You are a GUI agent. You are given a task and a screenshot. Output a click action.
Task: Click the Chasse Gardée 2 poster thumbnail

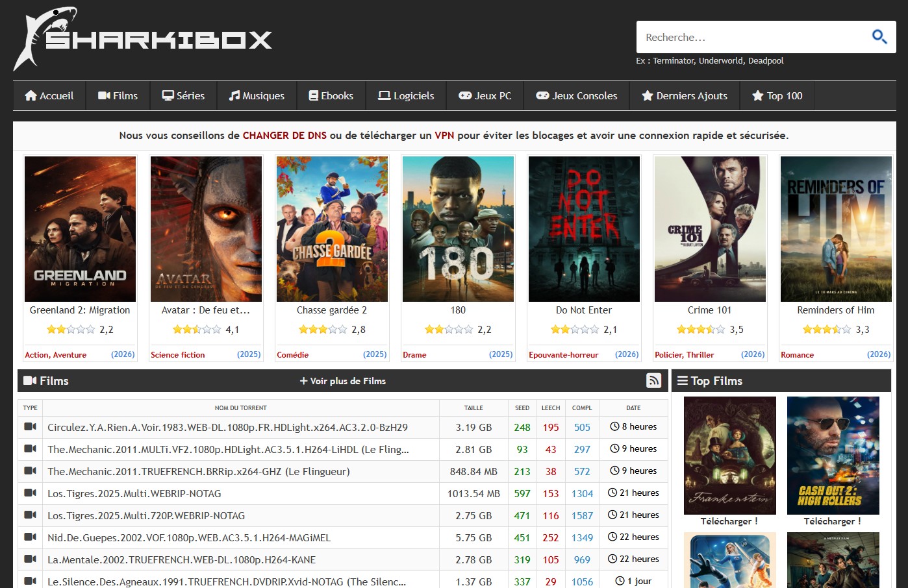[x=332, y=229]
